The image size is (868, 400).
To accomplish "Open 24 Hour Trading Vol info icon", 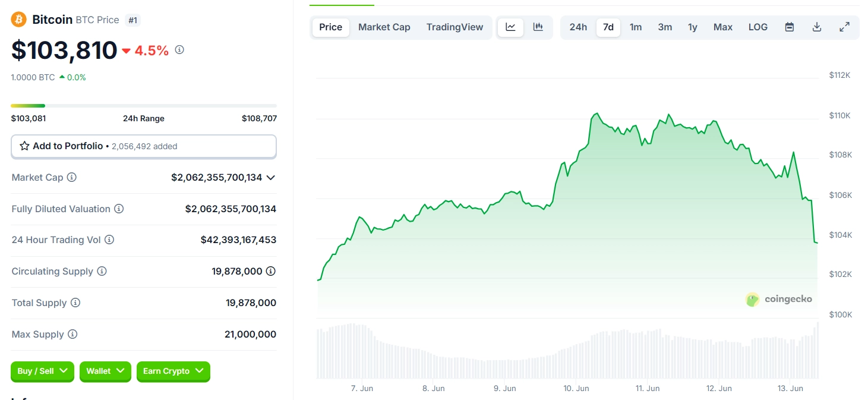I will [x=109, y=240].
